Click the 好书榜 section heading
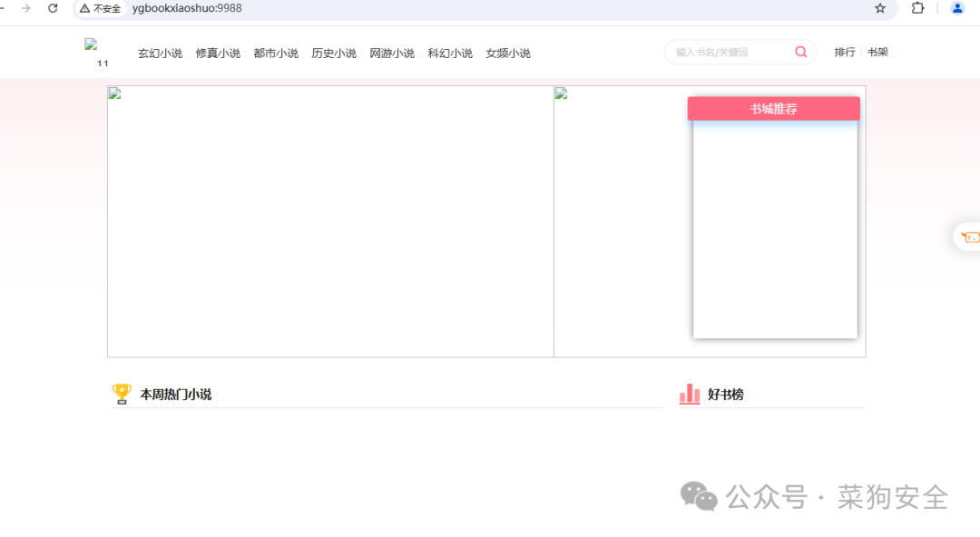The height and width of the screenshot is (537, 980). point(726,395)
